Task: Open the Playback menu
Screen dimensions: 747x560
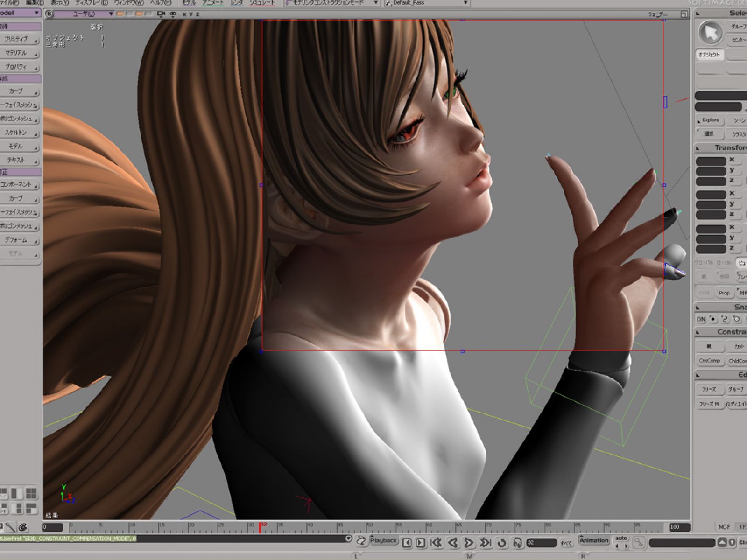Action: [x=383, y=540]
